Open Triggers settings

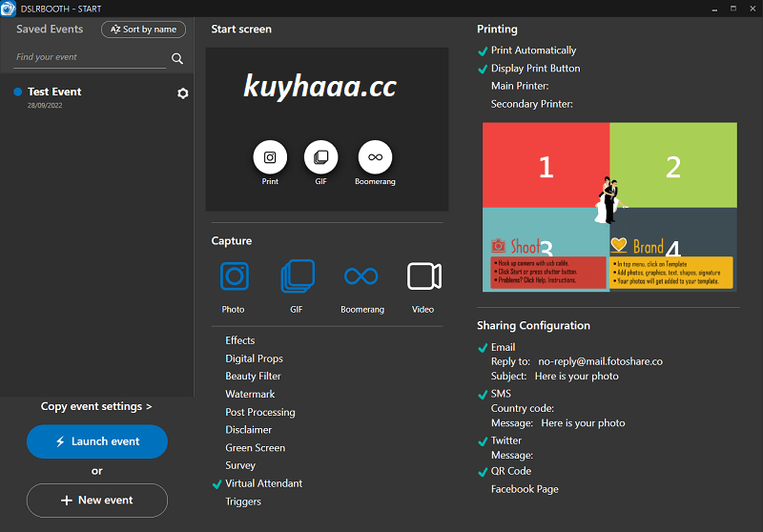tap(243, 501)
